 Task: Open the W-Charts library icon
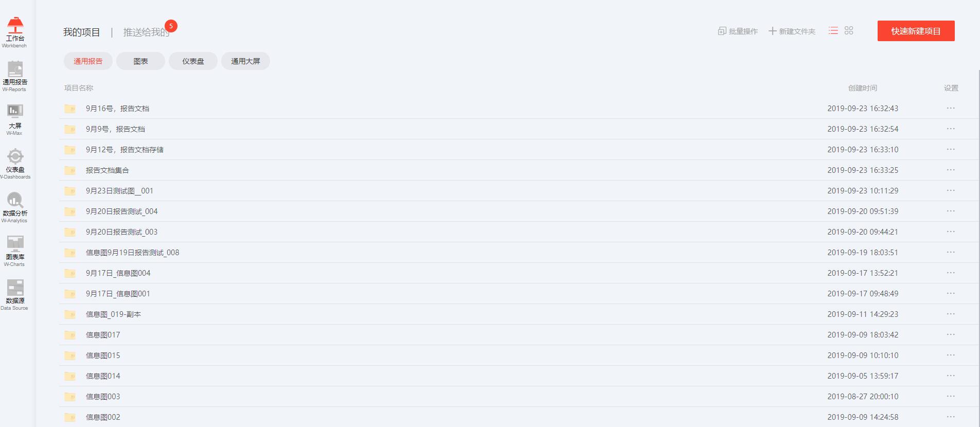15,251
